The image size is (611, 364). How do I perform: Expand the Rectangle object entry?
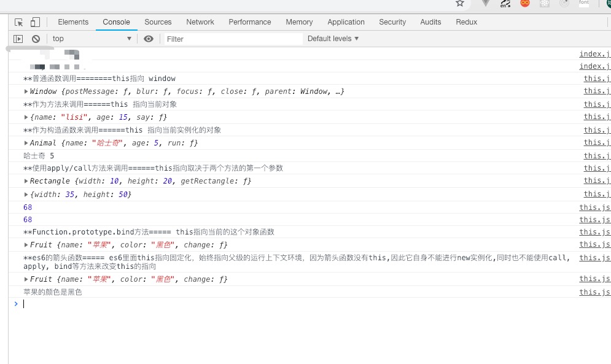(26, 181)
